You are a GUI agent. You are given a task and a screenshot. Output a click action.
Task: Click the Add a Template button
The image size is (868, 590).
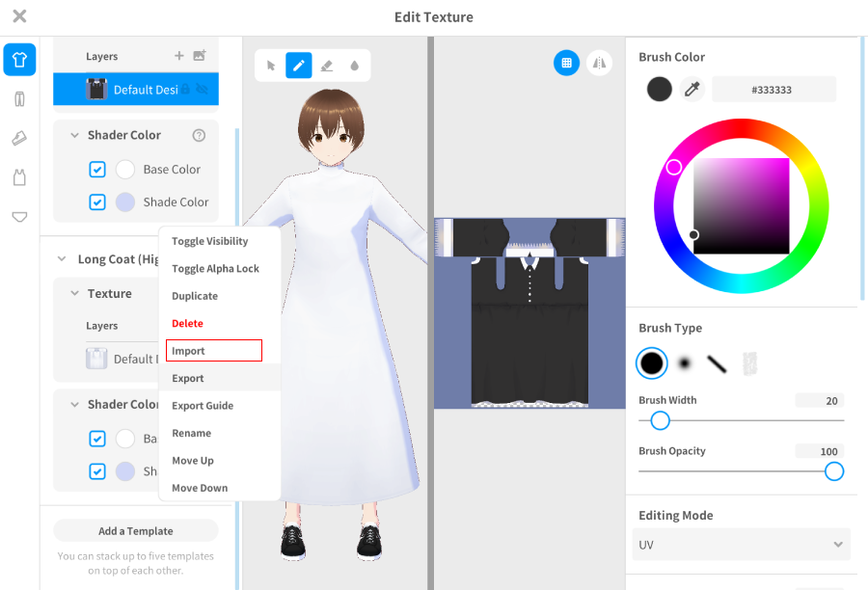coord(136,531)
